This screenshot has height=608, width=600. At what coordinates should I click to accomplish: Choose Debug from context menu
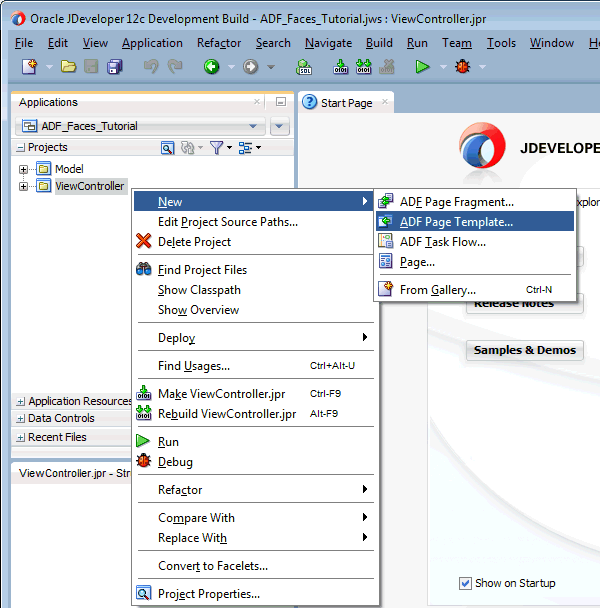tap(254, 462)
